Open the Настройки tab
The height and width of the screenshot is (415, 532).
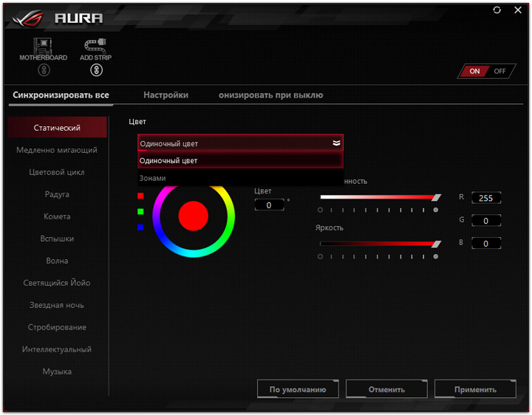[166, 95]
